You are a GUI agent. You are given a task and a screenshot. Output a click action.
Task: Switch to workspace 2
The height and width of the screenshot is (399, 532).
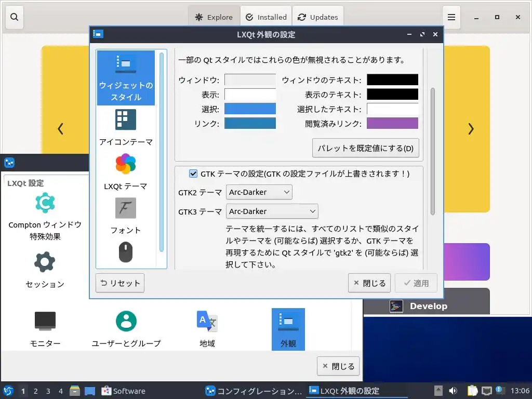point(36,391)
